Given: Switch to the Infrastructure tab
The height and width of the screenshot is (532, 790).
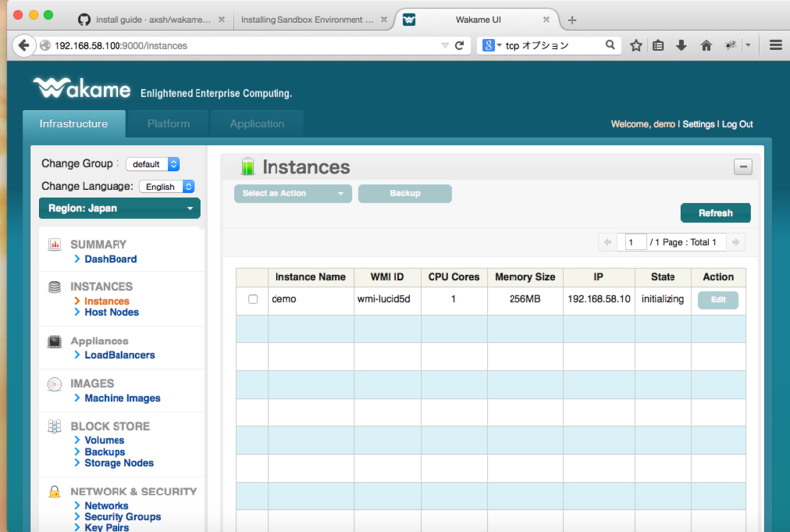Looking at the screenshot, I should pyautogui.click(x=73, y=124).
